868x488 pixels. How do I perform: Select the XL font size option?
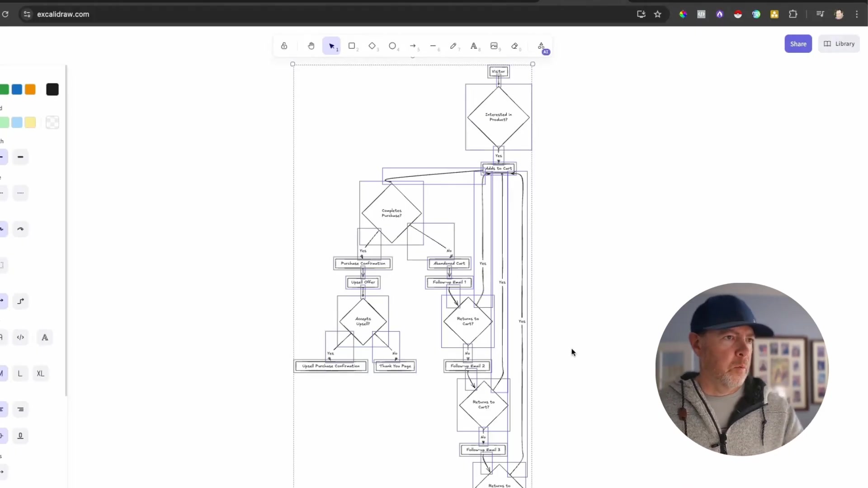point(40,373)
